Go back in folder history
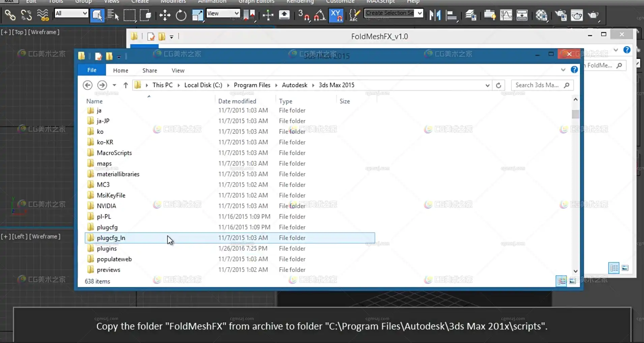 pos(88,85)
